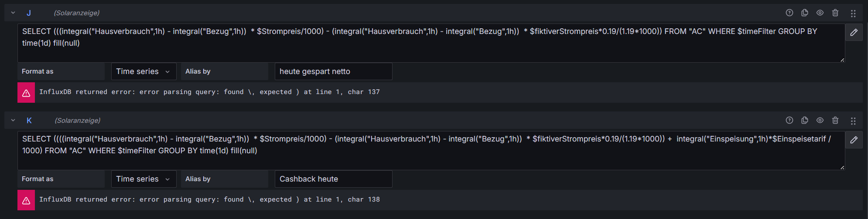Duplicate query J

805,13
